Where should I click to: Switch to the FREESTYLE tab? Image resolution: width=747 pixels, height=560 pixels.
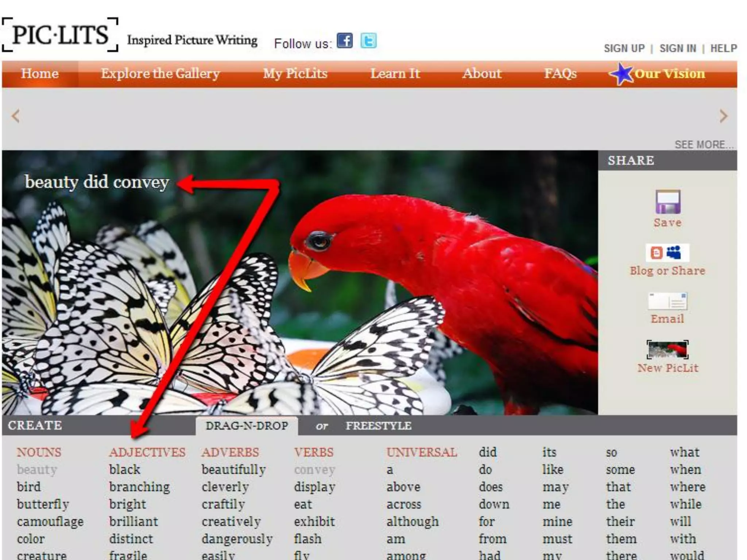(x=378, y=425)
